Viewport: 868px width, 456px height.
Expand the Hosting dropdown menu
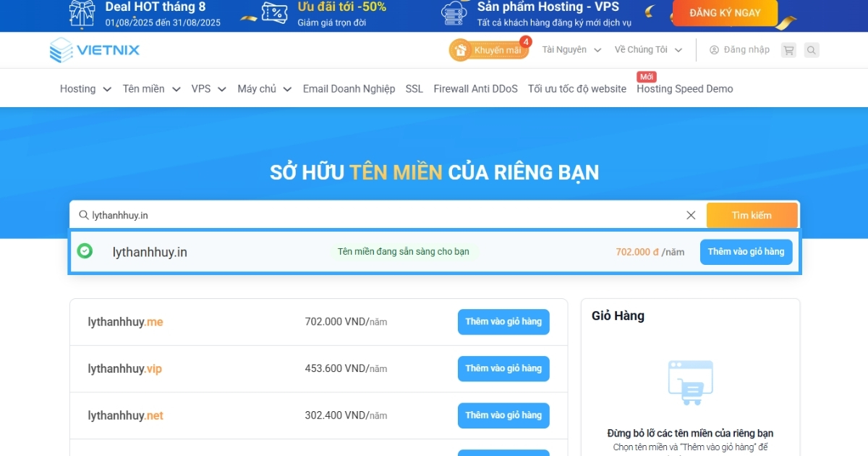85,88
